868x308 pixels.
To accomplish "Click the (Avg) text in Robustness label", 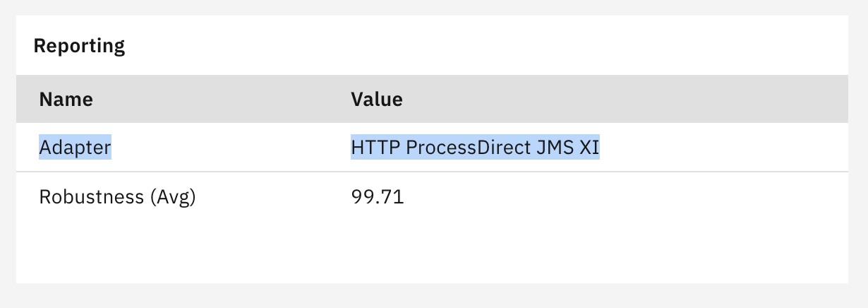I will click(172, 197).
